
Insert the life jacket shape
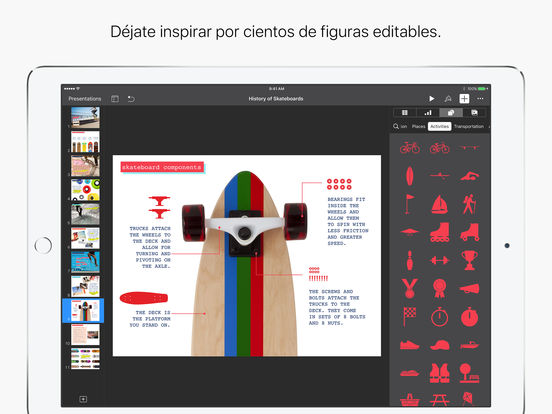point(440,373)
